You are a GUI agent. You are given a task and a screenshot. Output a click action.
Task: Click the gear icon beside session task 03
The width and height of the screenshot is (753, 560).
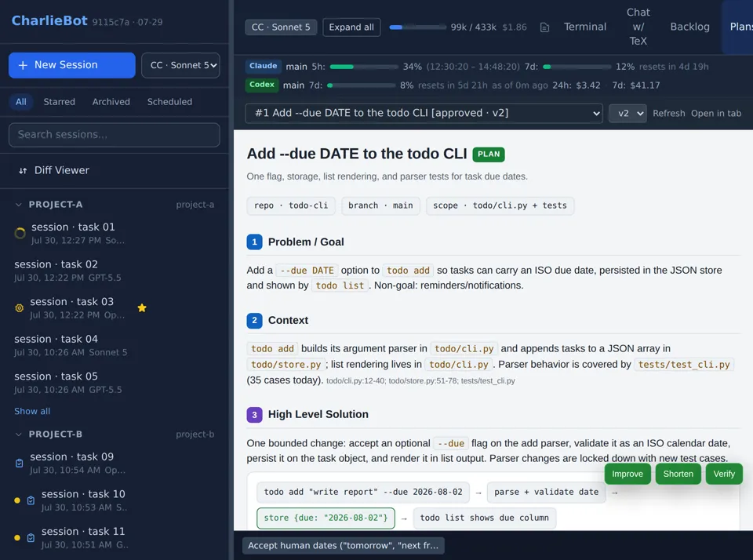click(x=19, y=308)
